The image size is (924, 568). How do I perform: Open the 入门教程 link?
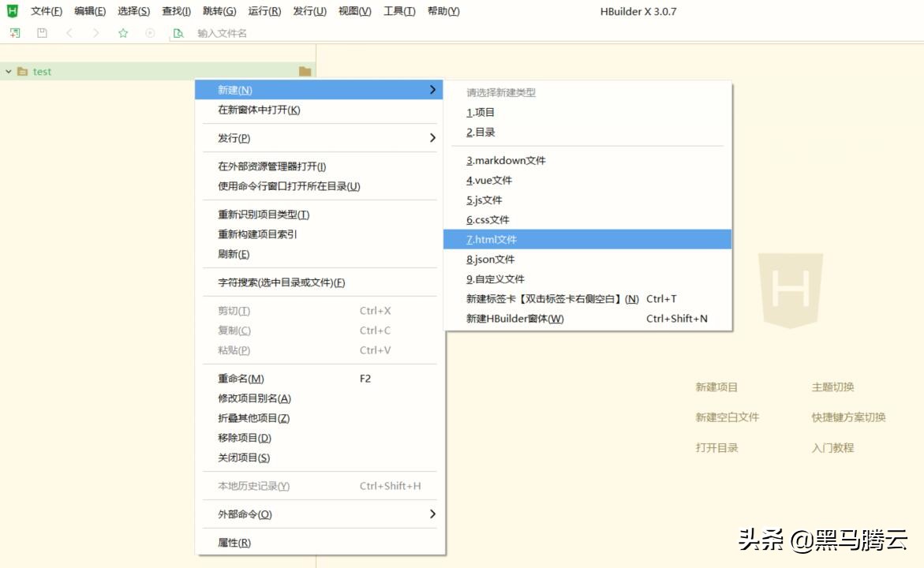[x=832, y=447]
